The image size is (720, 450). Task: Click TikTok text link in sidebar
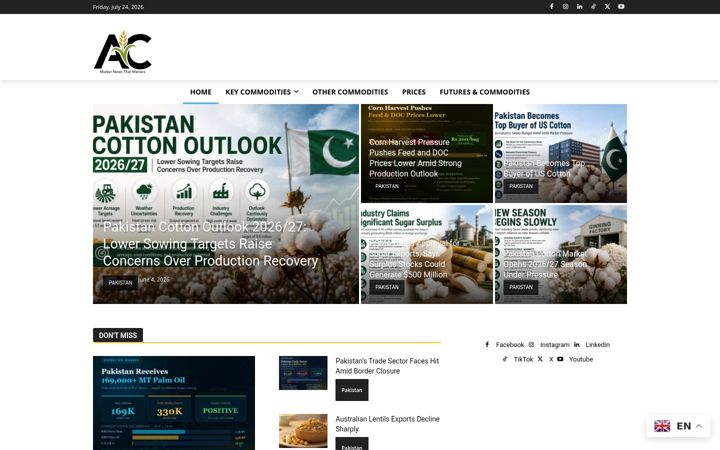(523, 359)
